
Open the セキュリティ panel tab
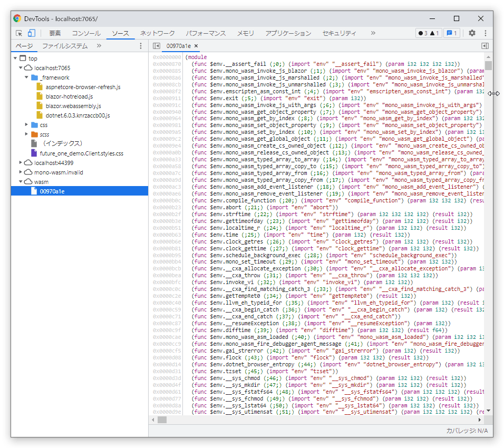click(x=340, y=33)
